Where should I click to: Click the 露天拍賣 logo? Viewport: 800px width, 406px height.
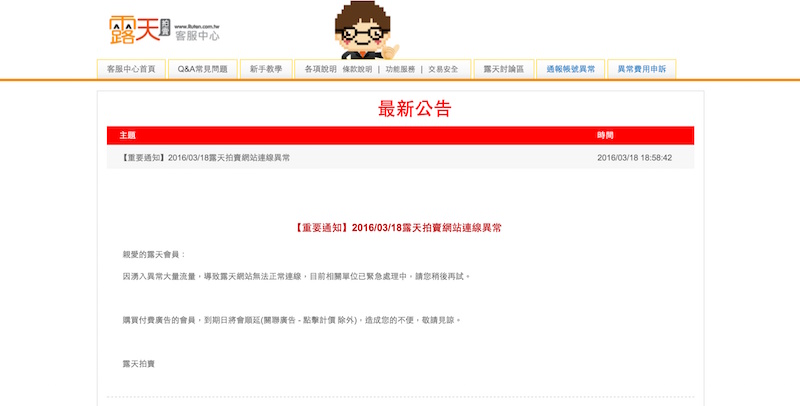click(140, 30)
